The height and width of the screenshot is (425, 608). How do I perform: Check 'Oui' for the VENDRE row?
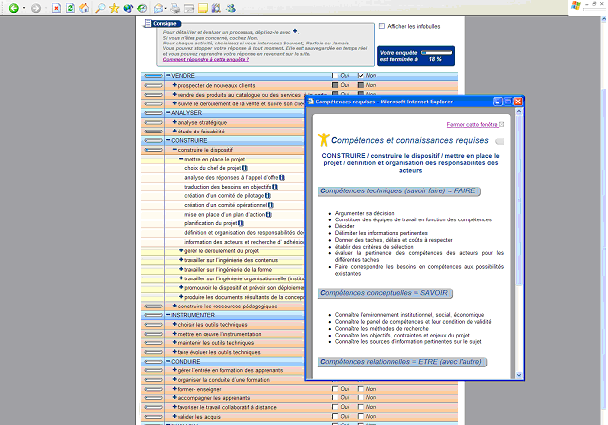point(335,75)
